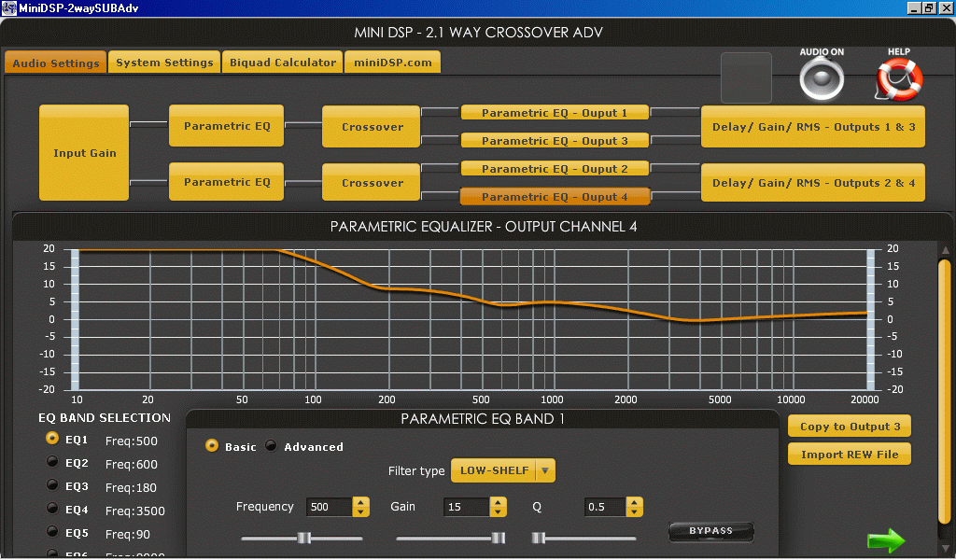The width and height of the screenshot is (956, 560).
Task: Increase Frequency with the up stepper arrow
Action: (361, 502)
